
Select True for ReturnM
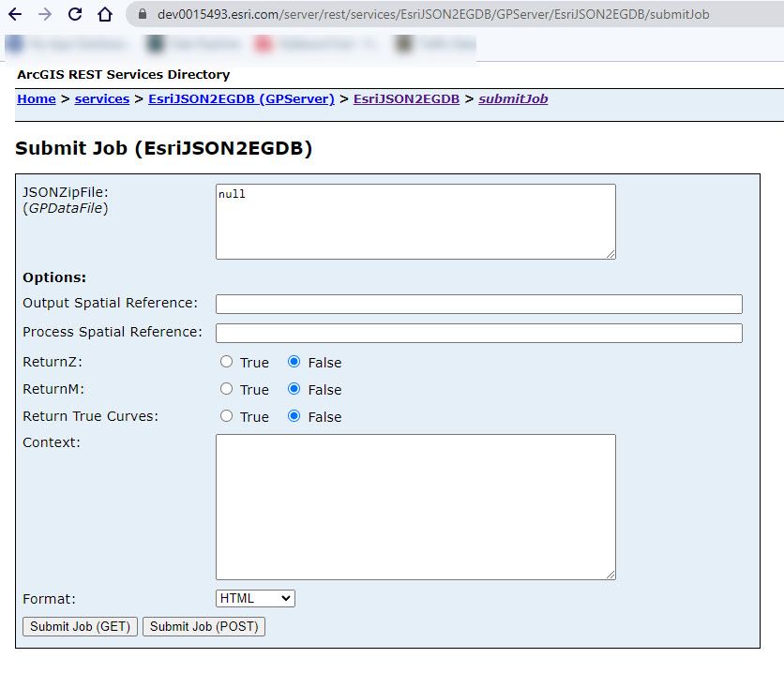click(226, 388)
